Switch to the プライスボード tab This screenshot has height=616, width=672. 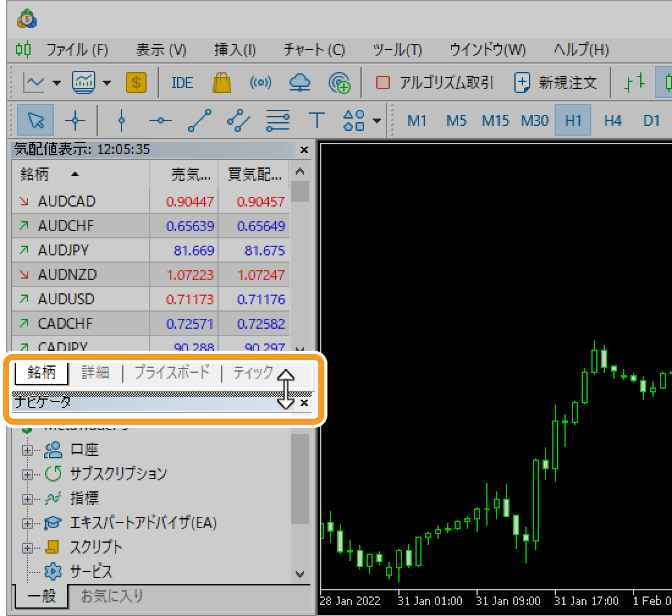172,372
